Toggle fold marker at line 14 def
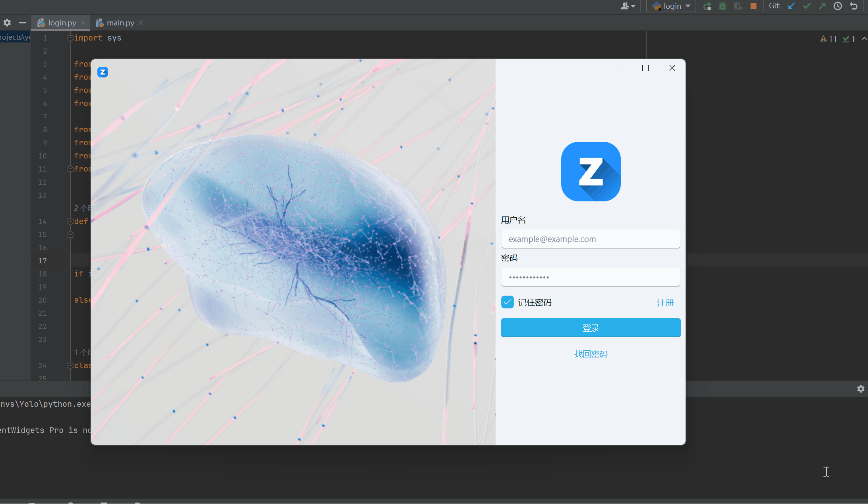 coord(70,221)
